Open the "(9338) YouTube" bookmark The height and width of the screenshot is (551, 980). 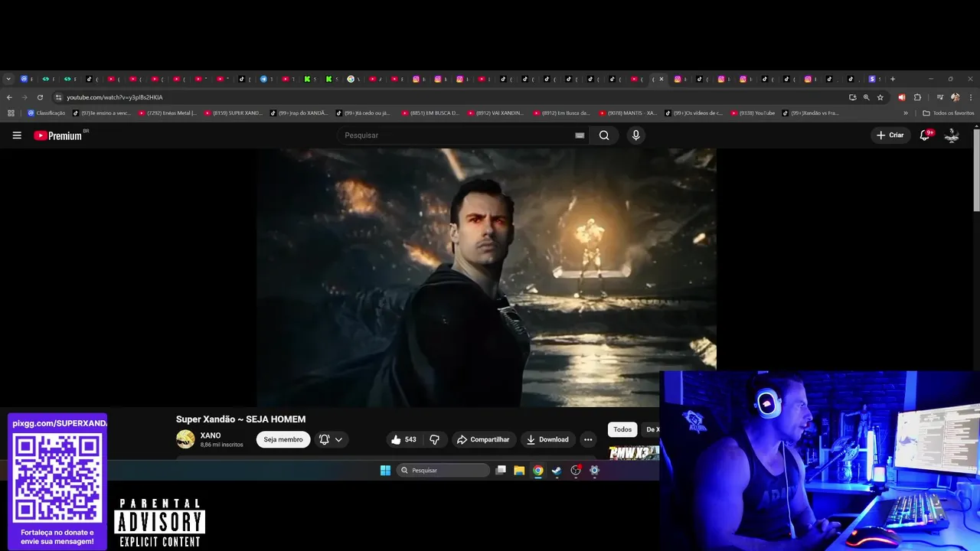click(x=753, y=113)
